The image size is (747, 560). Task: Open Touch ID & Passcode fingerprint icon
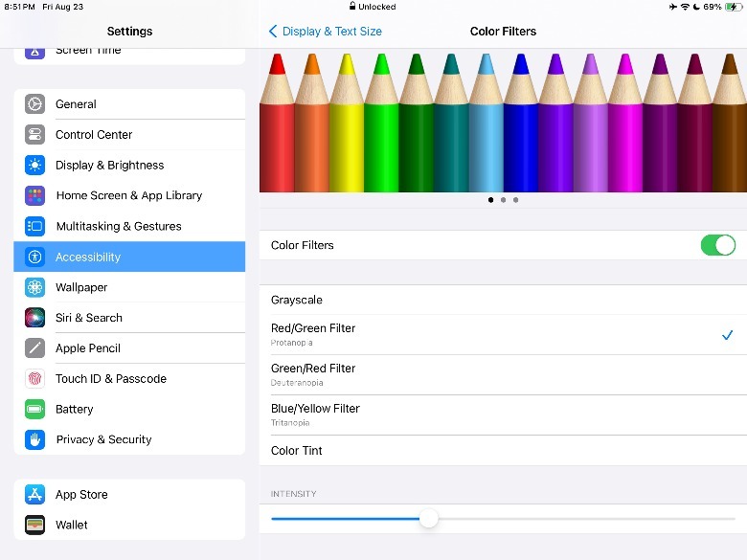pyautogui.click(x=35, y=379)
